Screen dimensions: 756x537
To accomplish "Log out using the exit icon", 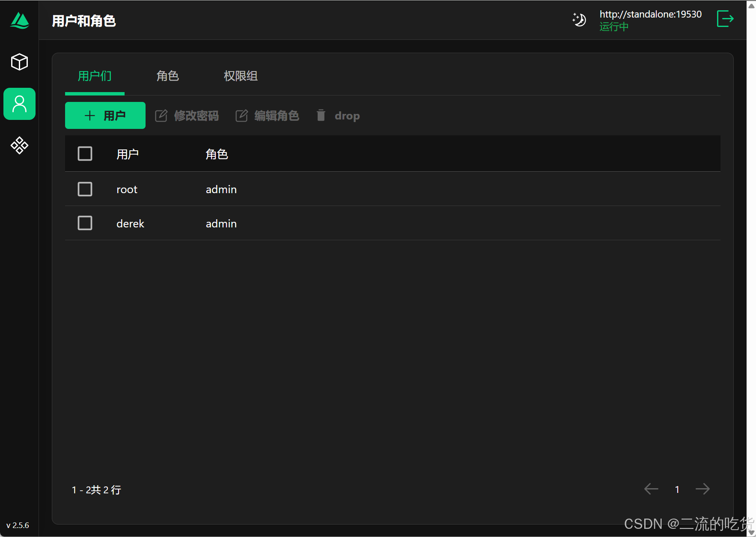I will [725, 19].
